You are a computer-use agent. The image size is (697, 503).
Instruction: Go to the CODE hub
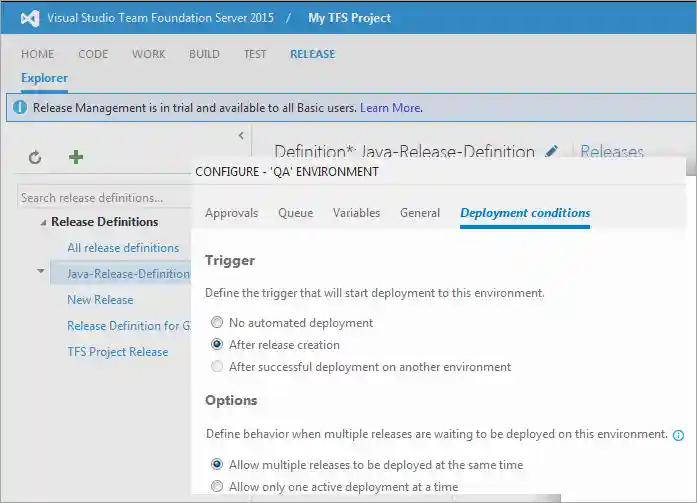coord(93,54)
